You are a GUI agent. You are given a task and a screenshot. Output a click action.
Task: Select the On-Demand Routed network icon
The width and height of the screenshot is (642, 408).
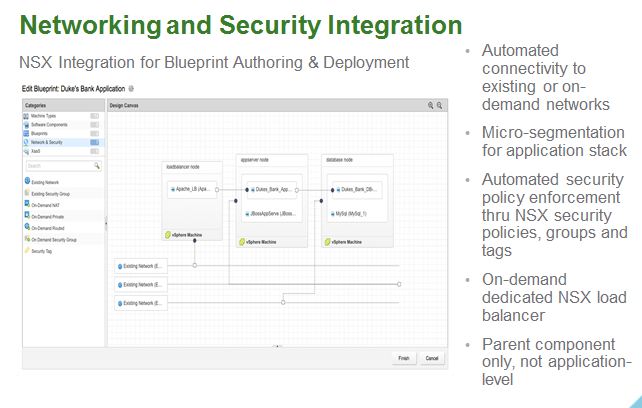(x=26, y=228)
